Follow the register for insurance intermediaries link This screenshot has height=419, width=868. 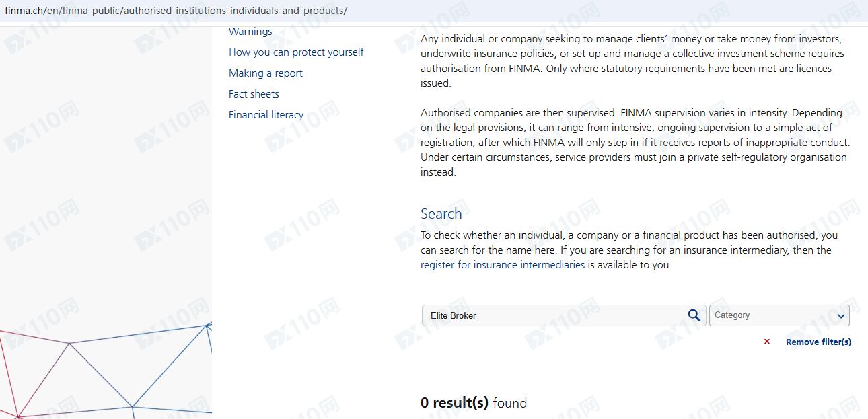point(503,265)
